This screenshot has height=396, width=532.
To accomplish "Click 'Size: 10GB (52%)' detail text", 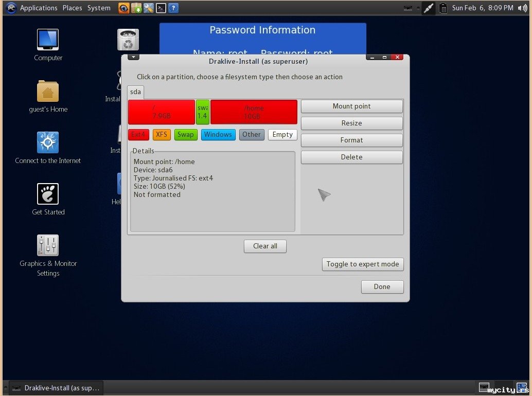I will (159, 186).
